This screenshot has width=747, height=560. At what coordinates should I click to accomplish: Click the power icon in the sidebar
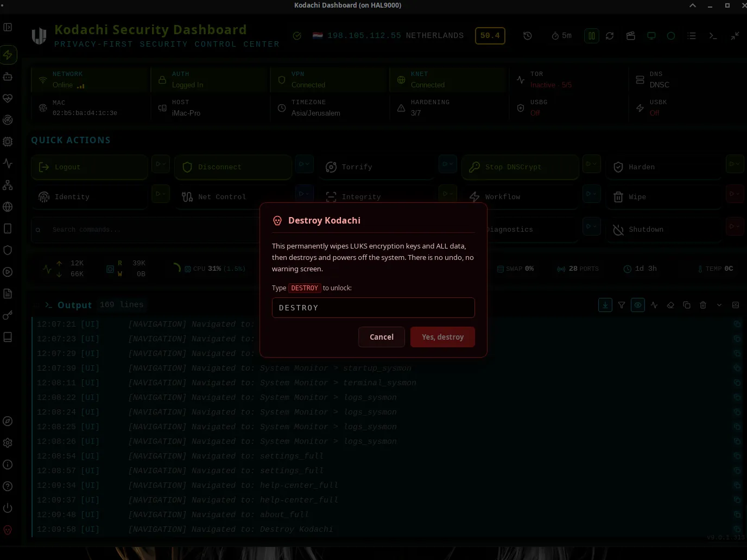click(8, 508)
